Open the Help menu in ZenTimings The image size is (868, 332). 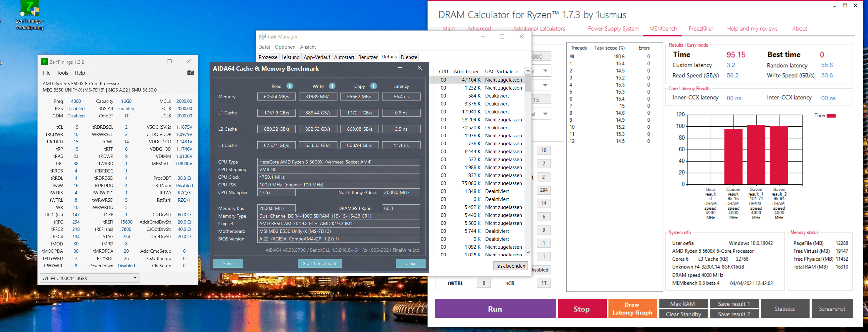80,73
